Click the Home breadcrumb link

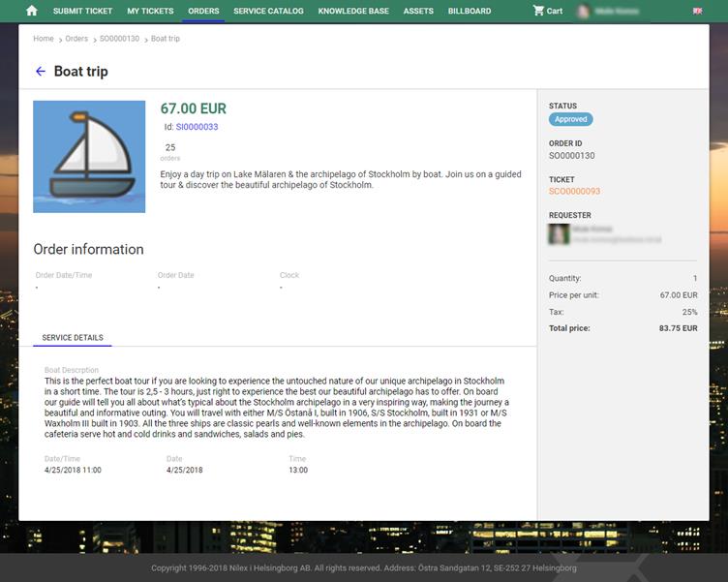[44, 39]
